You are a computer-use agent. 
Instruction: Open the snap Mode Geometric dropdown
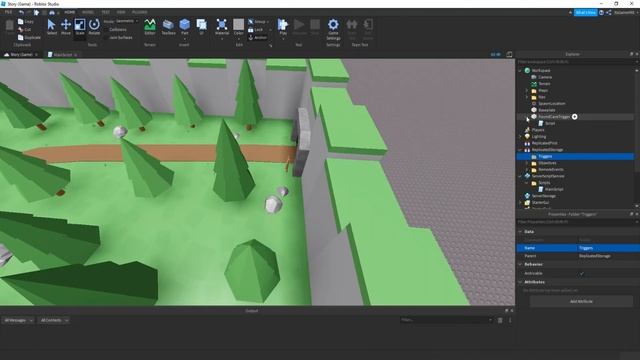pos(127,21)
